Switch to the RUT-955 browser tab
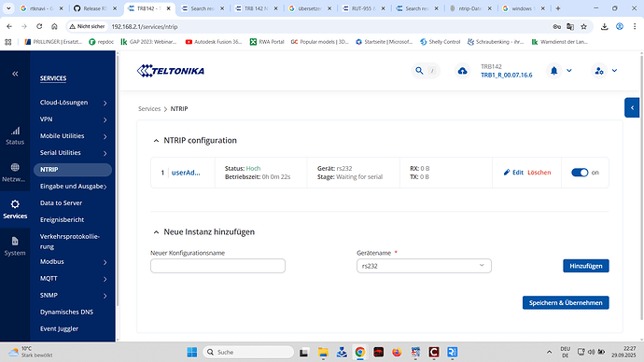Image resolution: width=644 pixels, height=362 pixels. click(363, 8)
